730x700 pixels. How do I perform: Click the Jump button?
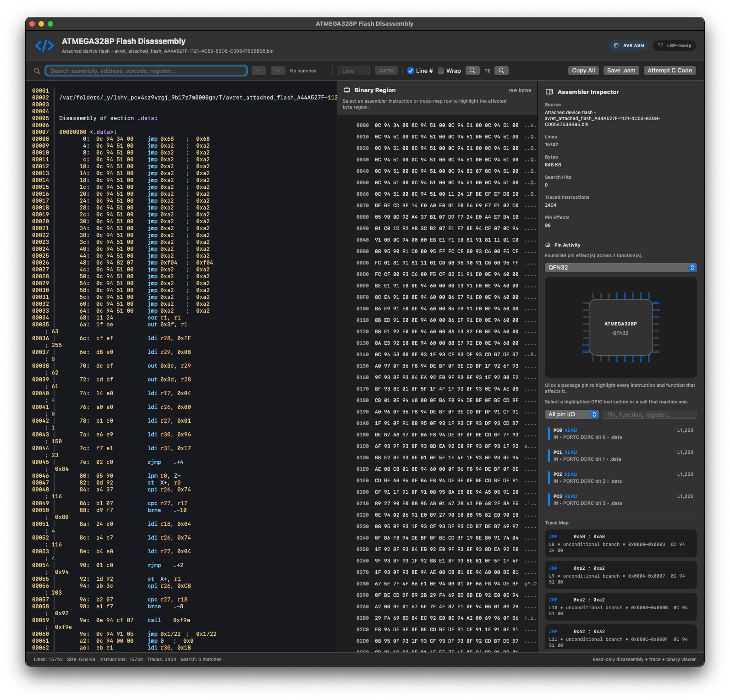386,71
